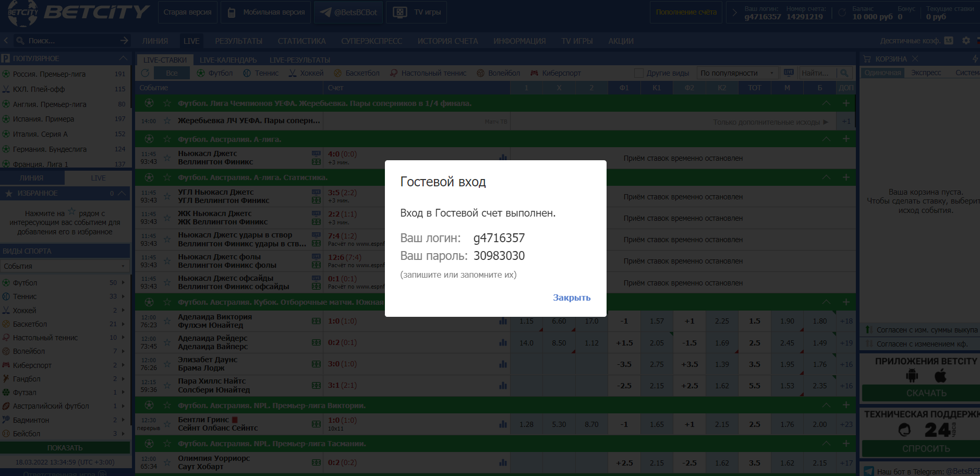The image size is (980, 476).
Task: Open +18 more markets for Аделаида Виктория
Action: click(x=846, y=321)
